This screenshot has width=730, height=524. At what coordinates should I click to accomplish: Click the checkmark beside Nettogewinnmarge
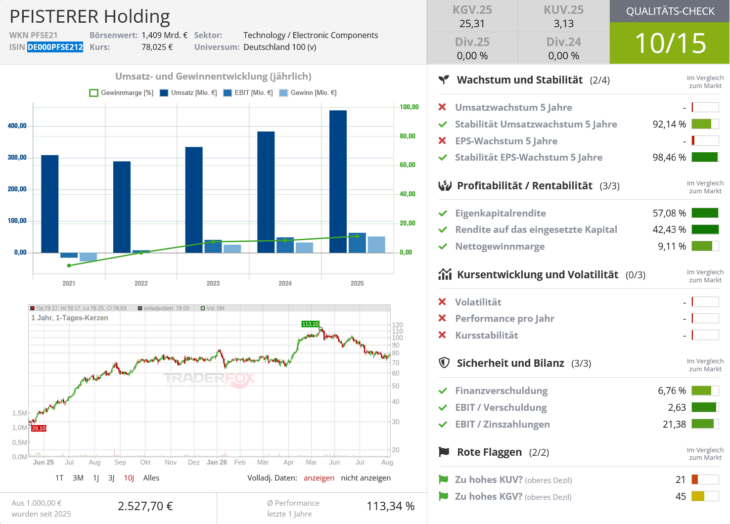(443, 246)
